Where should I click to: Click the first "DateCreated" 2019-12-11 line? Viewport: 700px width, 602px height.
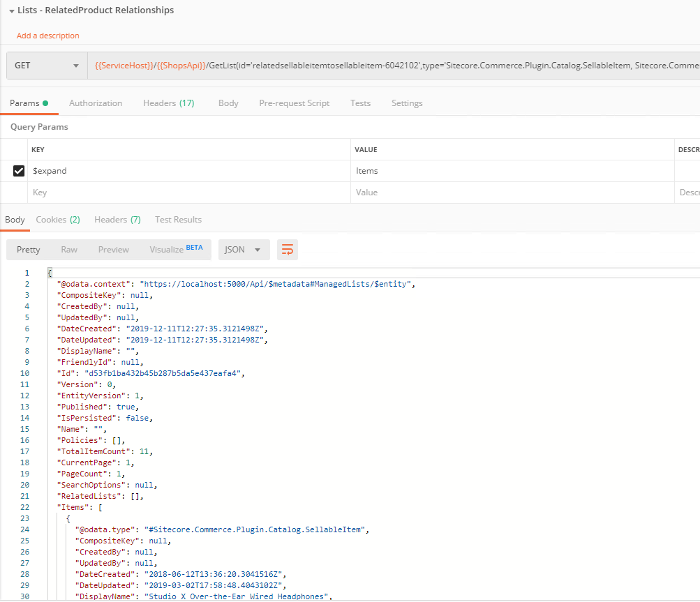click(162, 329)
